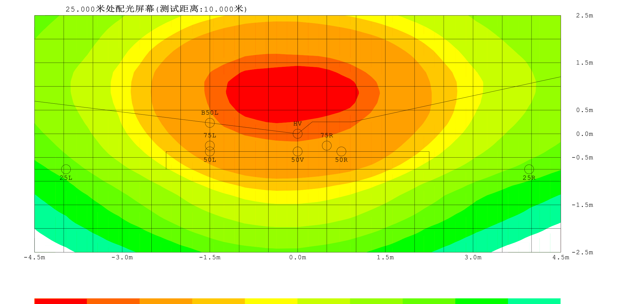
Task: Select the aqua spring-green legend swatch
Action: tap(534, 301)
